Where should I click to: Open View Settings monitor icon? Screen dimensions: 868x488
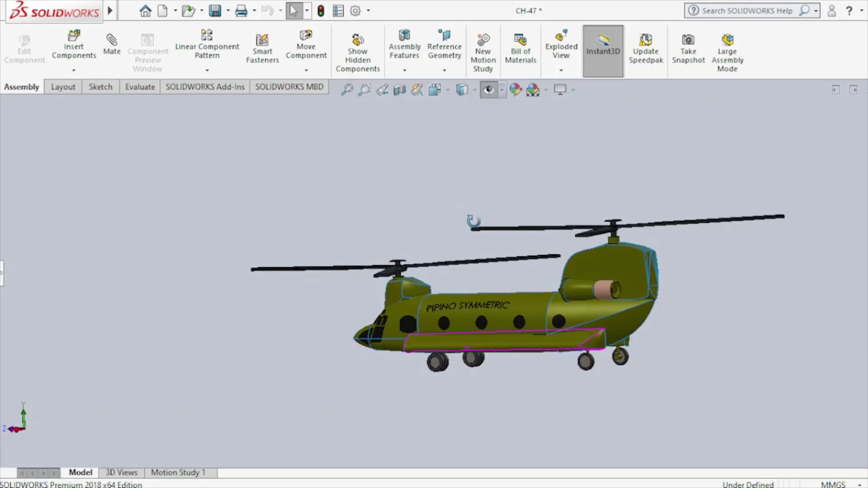(x=560, y=89)
